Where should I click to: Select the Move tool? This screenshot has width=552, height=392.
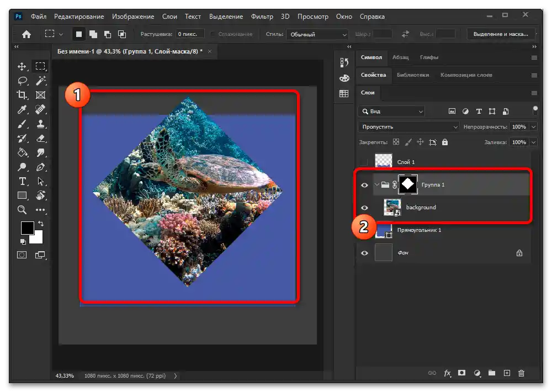[x=22, y=67]
